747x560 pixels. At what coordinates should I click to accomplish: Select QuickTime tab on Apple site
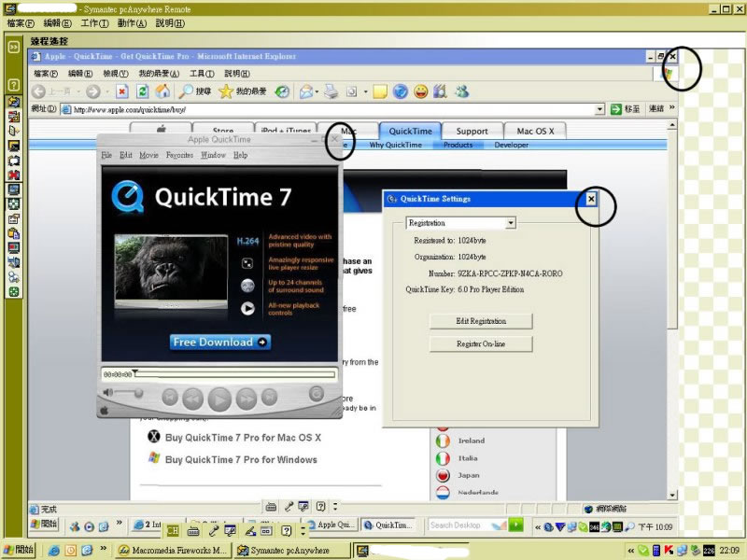tap(410, 131)
